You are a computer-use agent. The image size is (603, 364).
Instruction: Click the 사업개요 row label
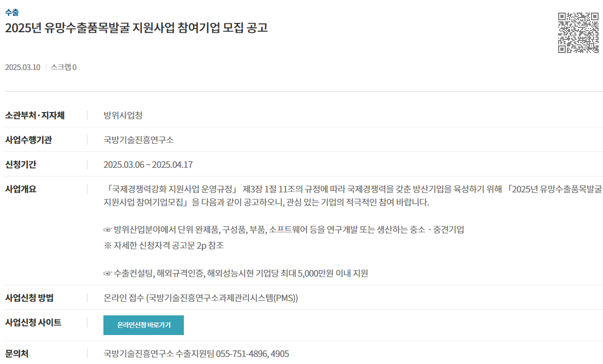pyautogui.click(x=21, y=189)
